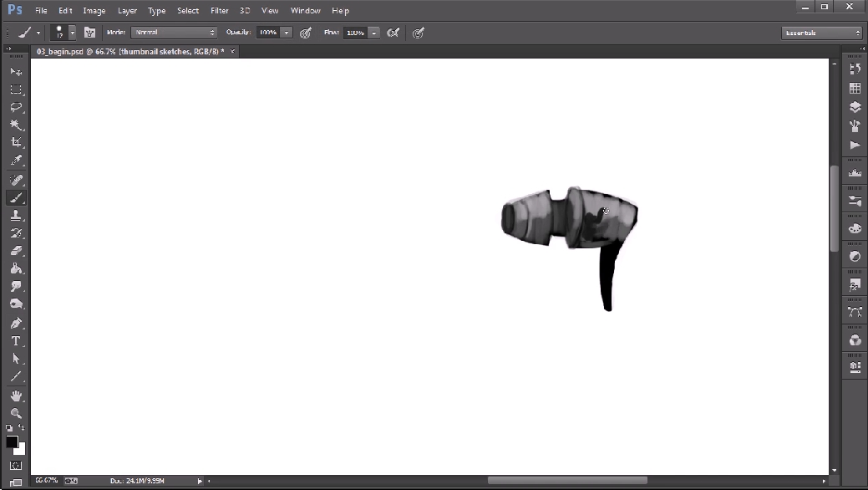The width and height of the screenshot is (868, 490).
Task: Enable airbrush-style build-up effects
Action: tap(392, 33)
